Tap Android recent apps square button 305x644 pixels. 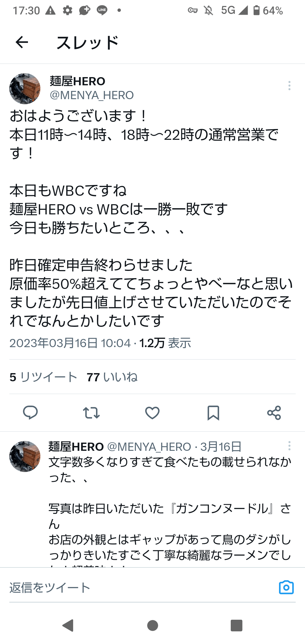pyautogui.click(x=237, y=625)
